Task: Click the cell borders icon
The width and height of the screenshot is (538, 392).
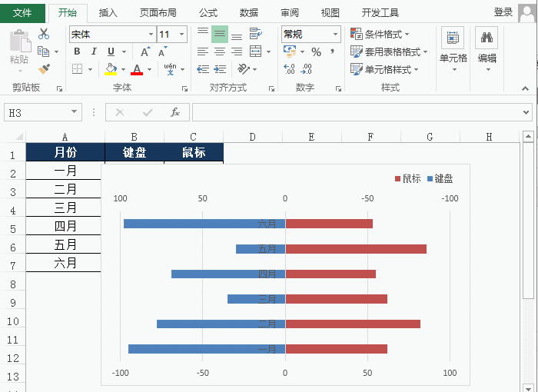Action: coord(77,69)
